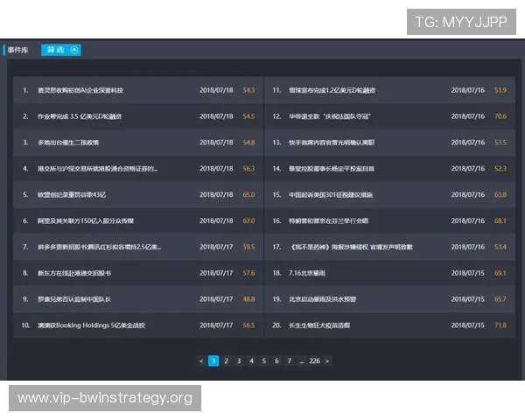Click the 68.1 score of row 16
Image resolution: width=525 pixels, height=420 pixels.
[x=500, y=221]
